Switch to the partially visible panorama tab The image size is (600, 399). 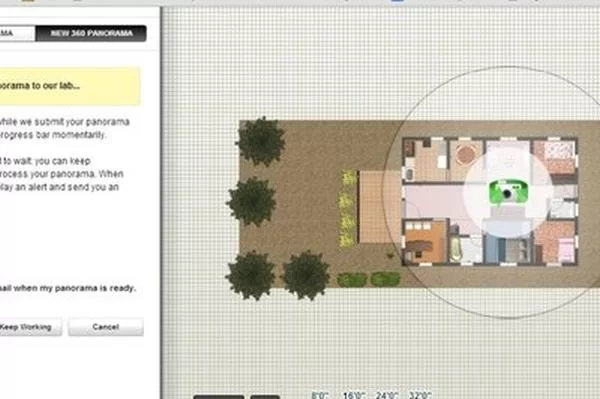(x=17, y=33)
